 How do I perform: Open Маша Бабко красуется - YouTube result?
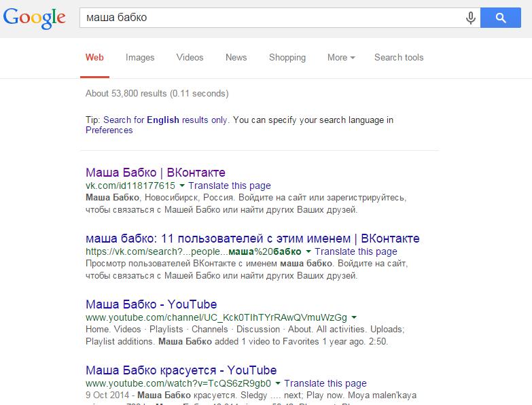[181, 370]
